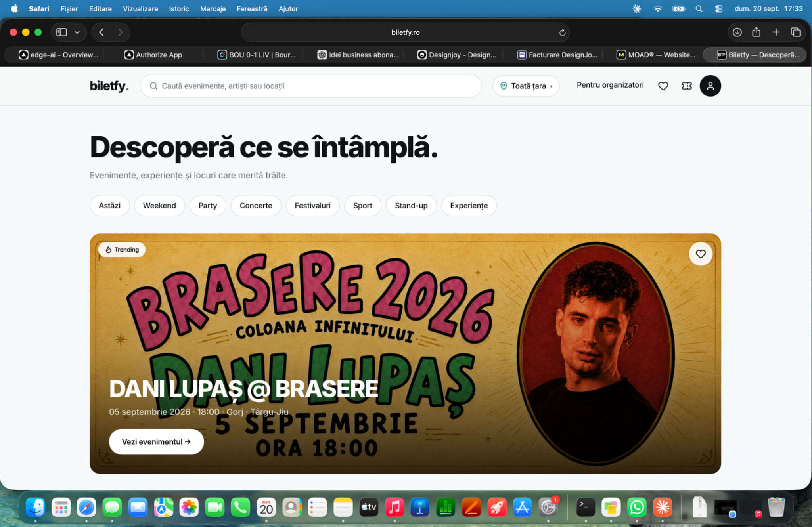Open Terminal from the Dock

[585, 507]
